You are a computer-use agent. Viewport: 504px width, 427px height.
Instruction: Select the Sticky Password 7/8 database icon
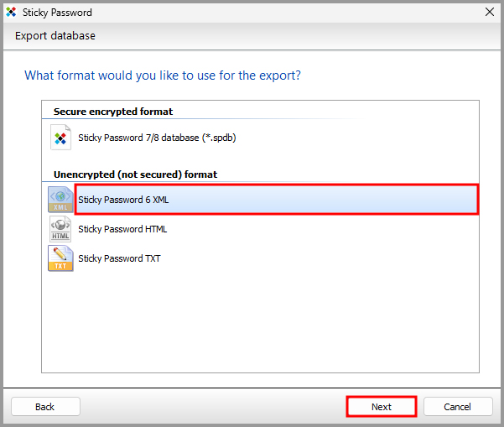60,138
